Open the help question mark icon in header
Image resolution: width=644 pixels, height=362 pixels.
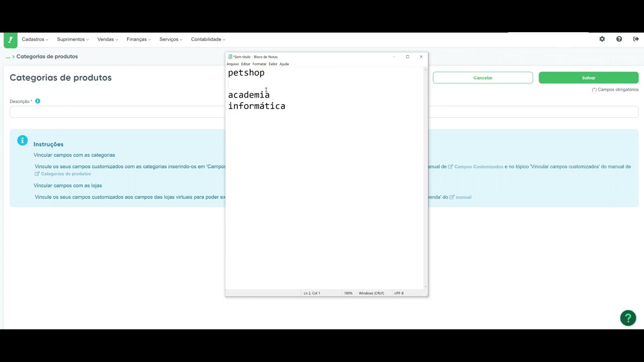[x=619, y=39]
